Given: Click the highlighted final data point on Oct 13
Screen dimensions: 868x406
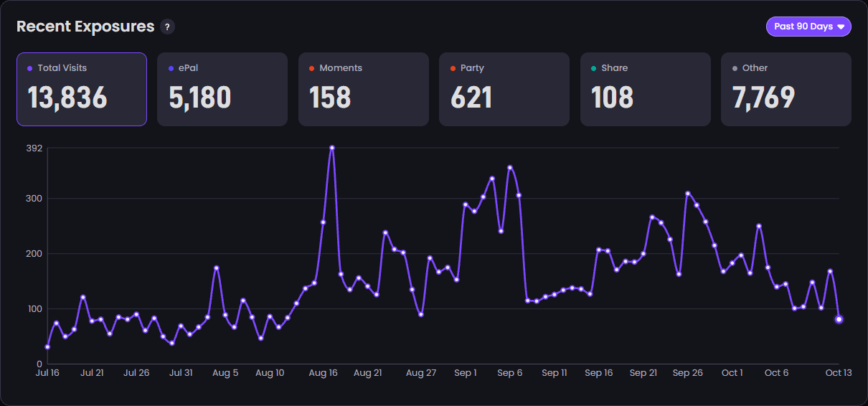Looking at the screenshot, I should [839, 319].
